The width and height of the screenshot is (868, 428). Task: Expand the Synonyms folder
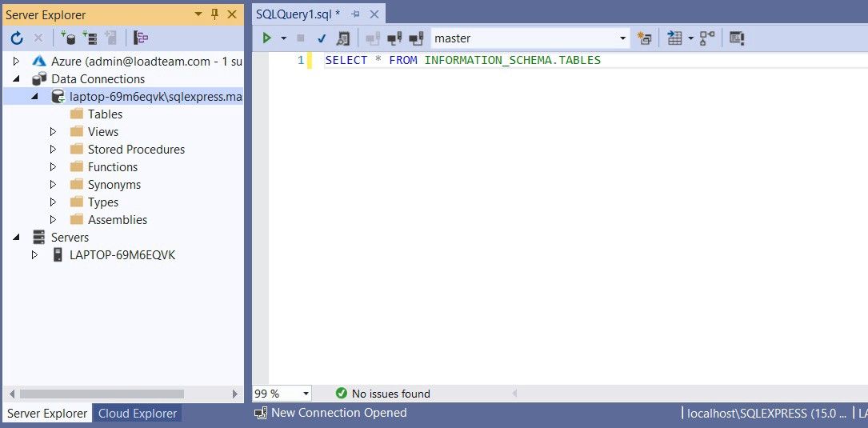pos(53,184)
